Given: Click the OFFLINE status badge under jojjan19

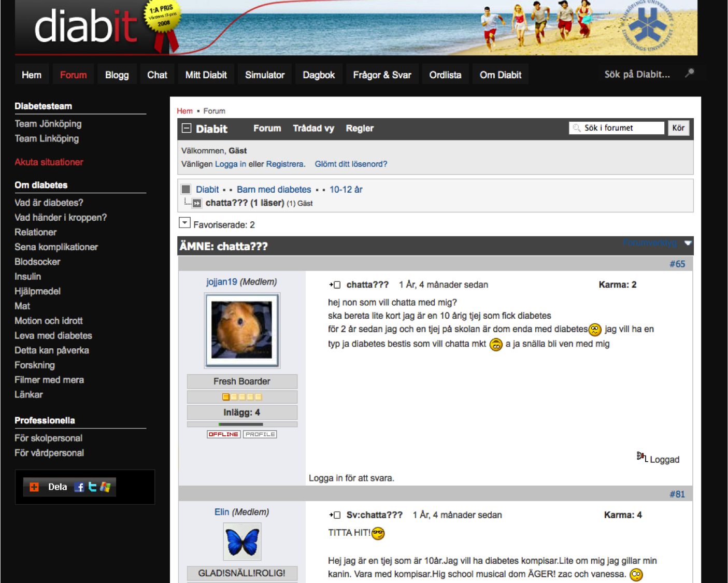Looking at the screenshot, I should [x=223, y=434].
